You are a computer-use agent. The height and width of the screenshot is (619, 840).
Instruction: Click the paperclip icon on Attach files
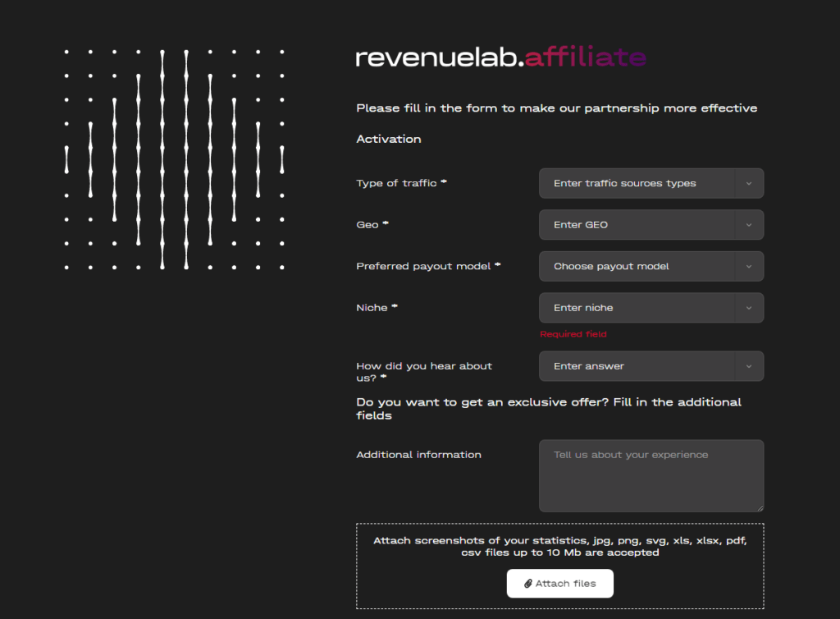tap(528, 584)
